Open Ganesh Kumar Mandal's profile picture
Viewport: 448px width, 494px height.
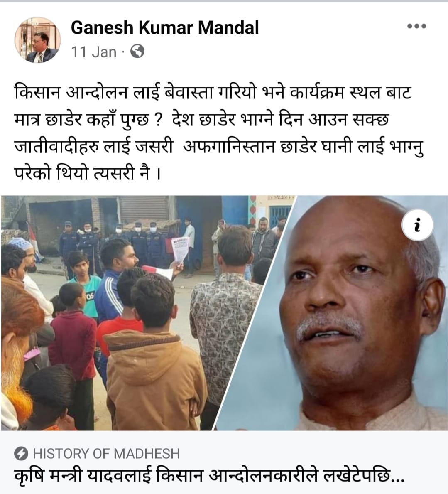point(38,40)
